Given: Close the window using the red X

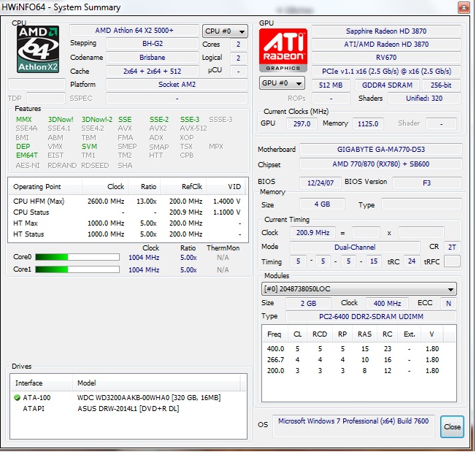Looking at the screenshot, I should pyautogui.click(x=461, y=7).
